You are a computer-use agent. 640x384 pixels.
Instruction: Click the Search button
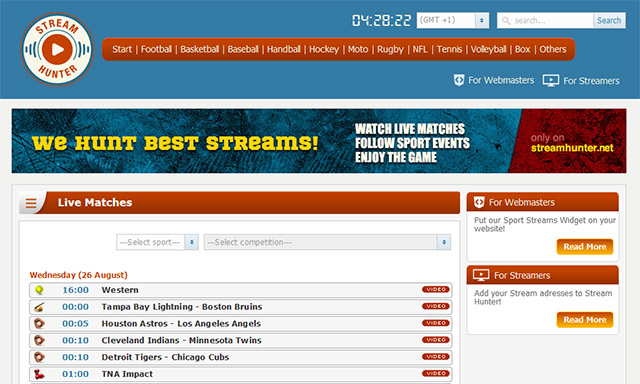[609, 20]
